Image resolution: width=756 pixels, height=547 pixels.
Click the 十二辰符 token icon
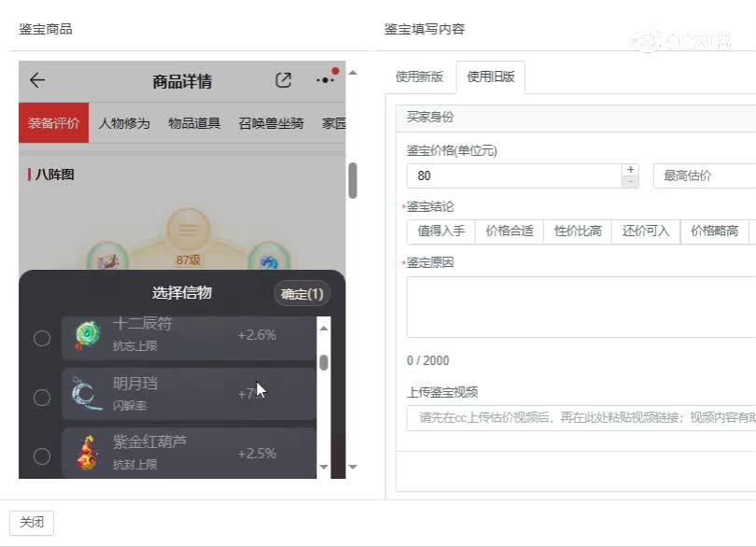[87, 336]
